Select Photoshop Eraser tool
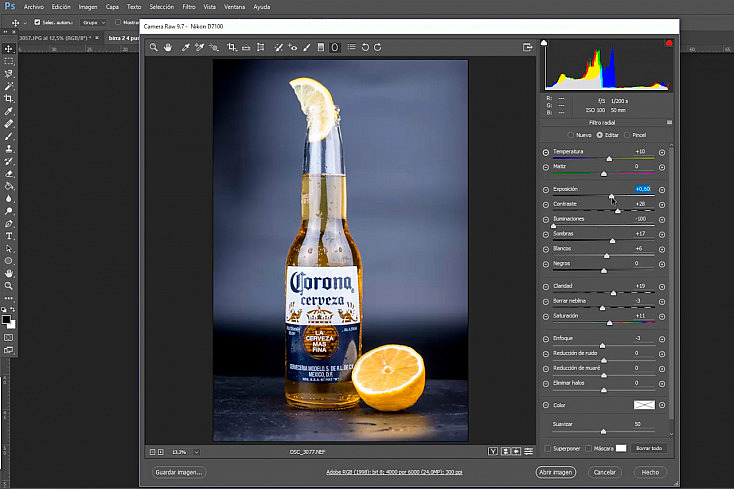The height and width of the screenshot is (489, 734). (8, 174)
